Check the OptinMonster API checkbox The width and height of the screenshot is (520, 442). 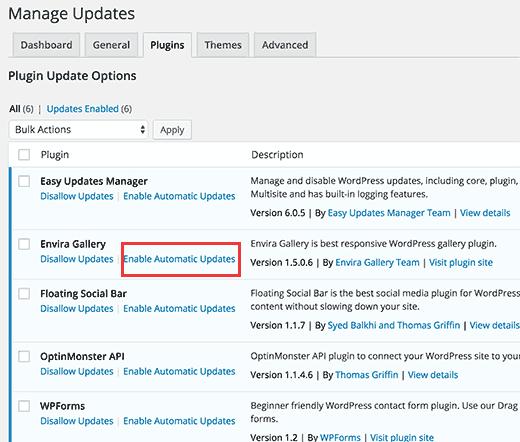coord(24,356)
